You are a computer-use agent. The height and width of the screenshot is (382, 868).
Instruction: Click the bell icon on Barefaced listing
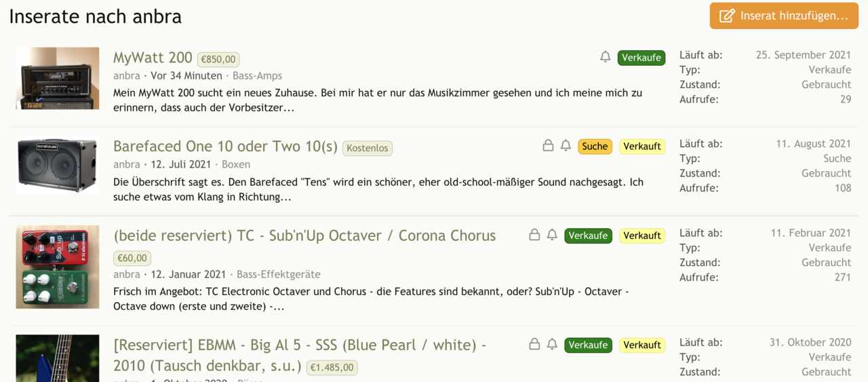[566, 146]
